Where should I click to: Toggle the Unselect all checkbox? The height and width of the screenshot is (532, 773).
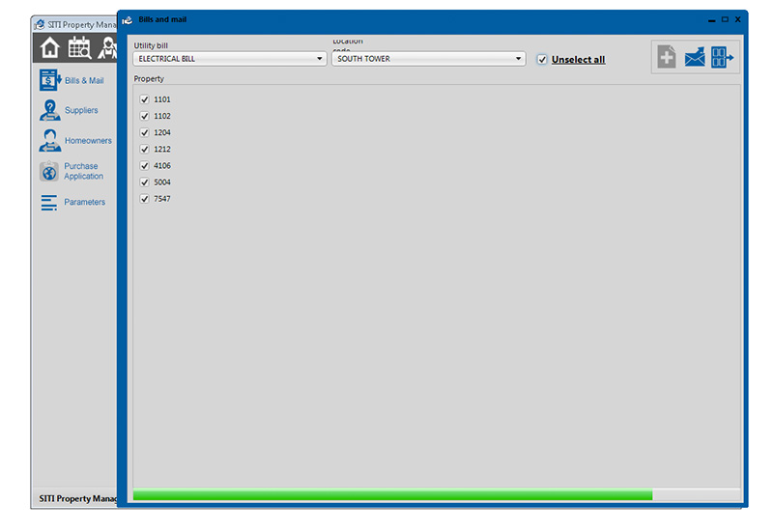click(542, 60)
